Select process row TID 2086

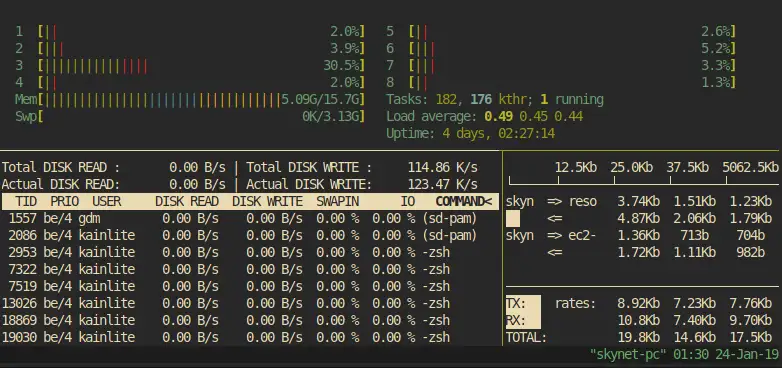249,235
